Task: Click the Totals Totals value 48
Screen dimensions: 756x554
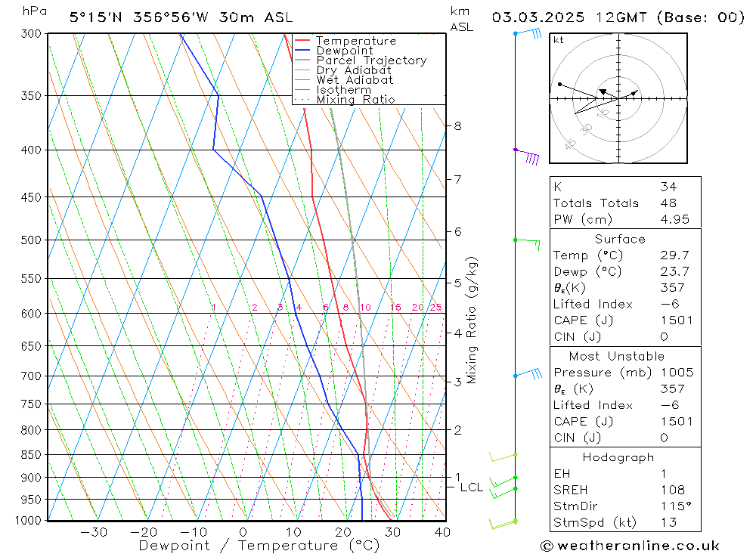Action: [x=669, y=203]
